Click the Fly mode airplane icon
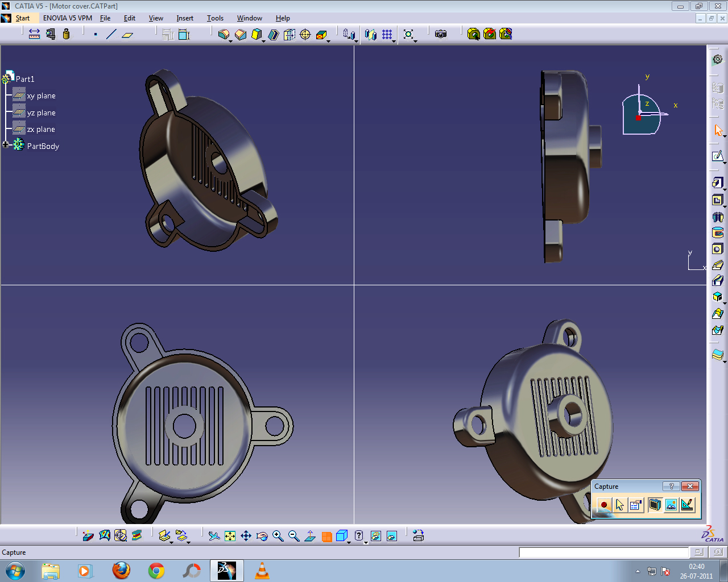Viewport: 728px width, 582px height. (214, 536)
